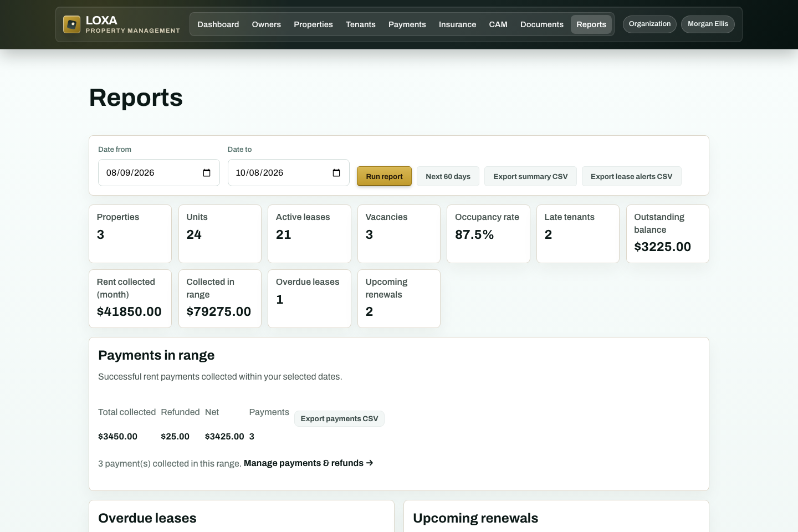The width and height of the screenshot is (798, 532).
Task: Click the Reports page title
Action: pos(136,98)
